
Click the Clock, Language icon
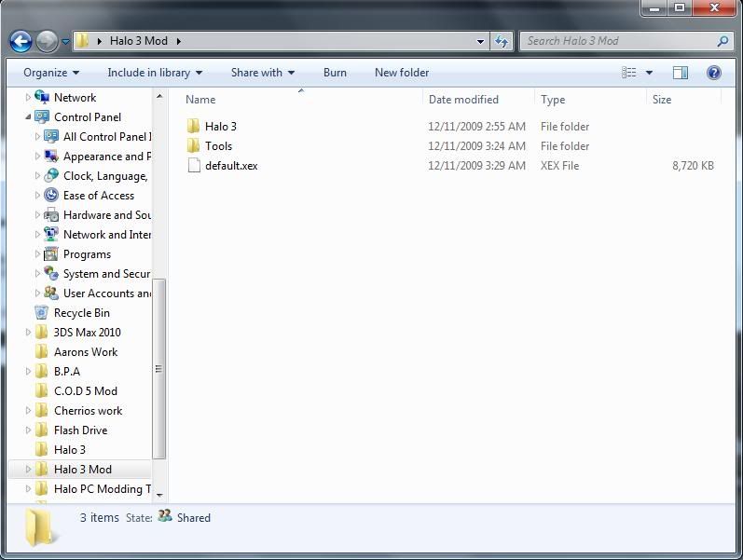pyautogui.click(x=51, y=175)
